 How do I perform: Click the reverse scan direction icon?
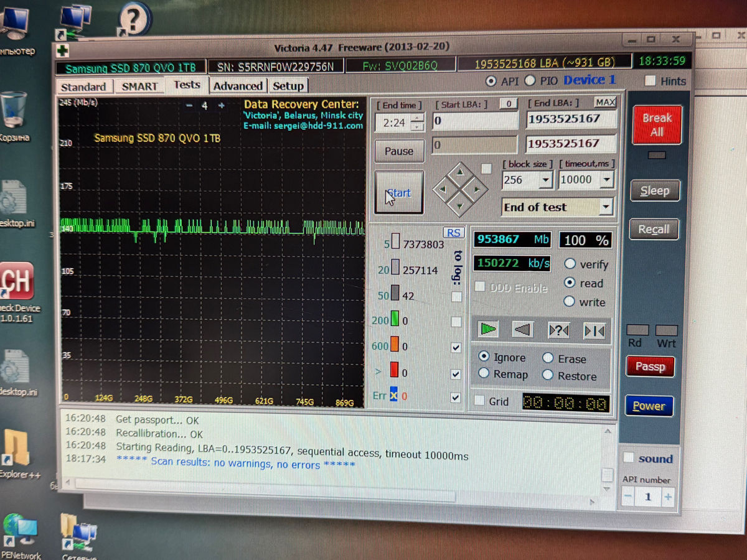[523, 330]
